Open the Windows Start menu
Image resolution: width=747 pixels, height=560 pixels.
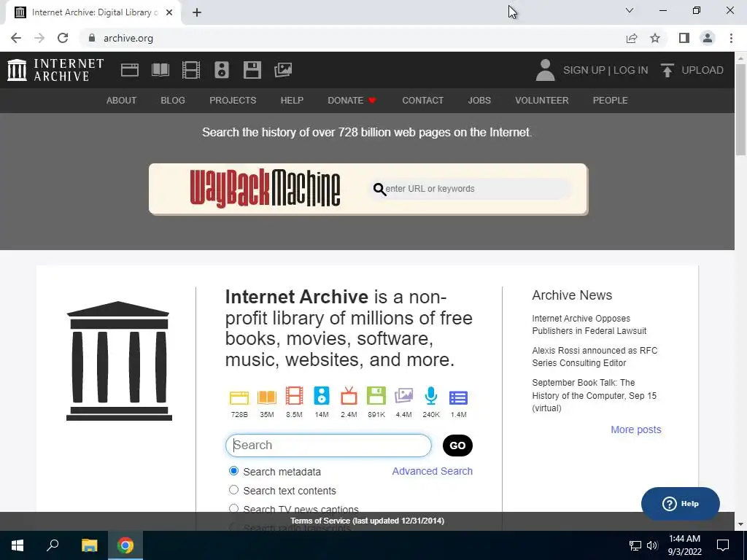[18, 545]
